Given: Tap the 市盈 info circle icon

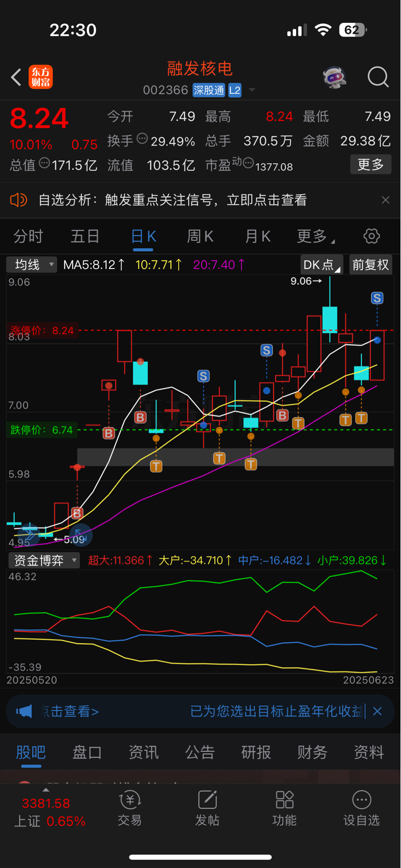Looking at the screenshot, I should coord(248,163).
